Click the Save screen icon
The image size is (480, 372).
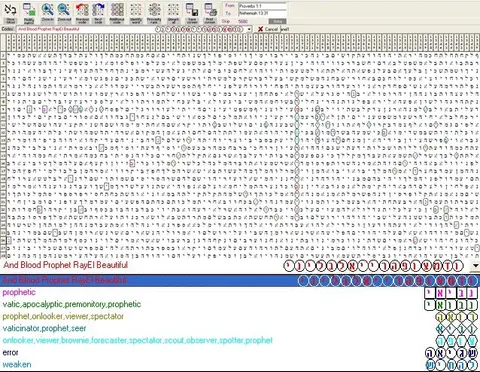coord(192,13)
